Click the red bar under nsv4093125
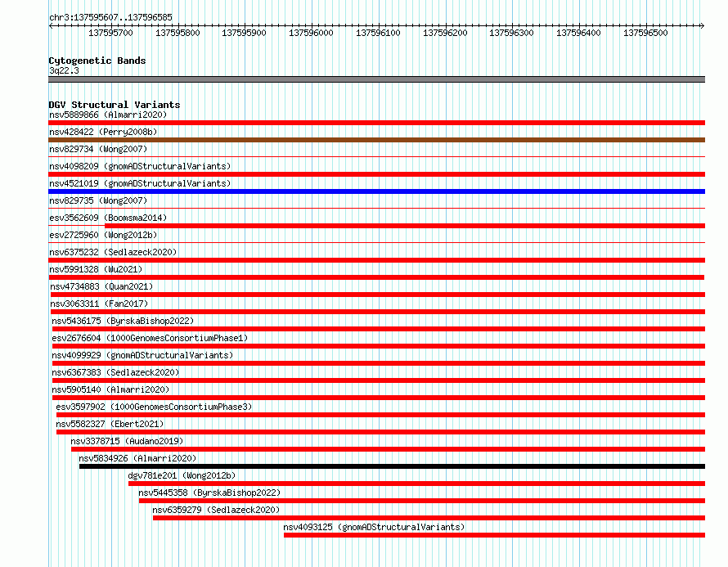Screen dimensions: 728x567 (x=494, y=535)
